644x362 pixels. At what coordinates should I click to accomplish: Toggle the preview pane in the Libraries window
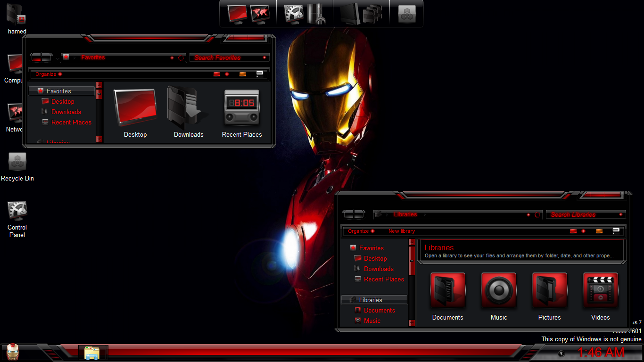pos(599,231)
